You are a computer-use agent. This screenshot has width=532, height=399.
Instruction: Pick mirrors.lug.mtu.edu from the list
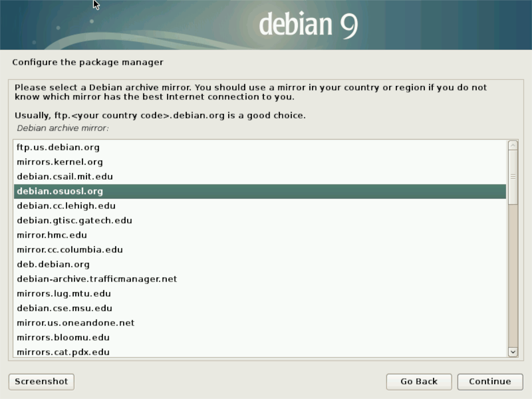64,293
